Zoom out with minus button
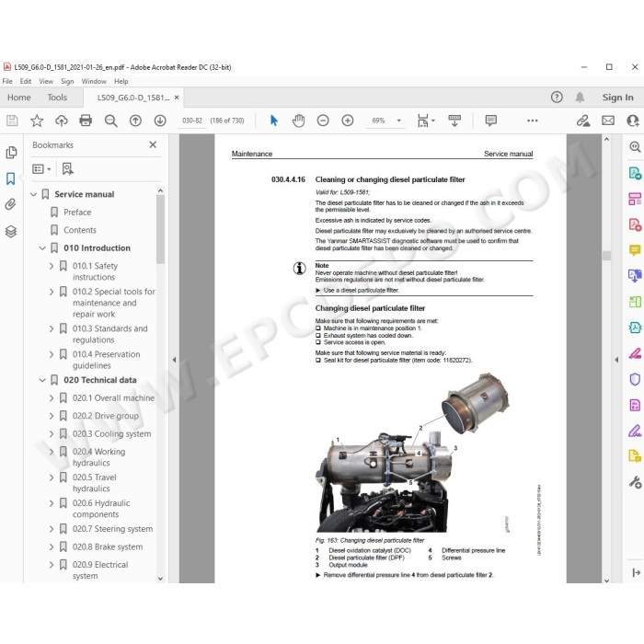Screen dimensions: 644x644 [x=323, y=121]
